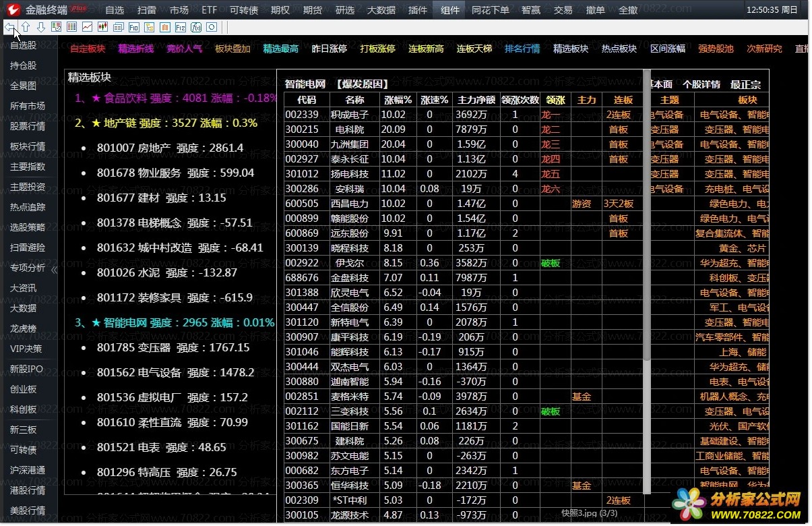This screenshot has width=812, height=526.
Task: Click the 金融终端 app logo icon
Action: pos(13,9)
